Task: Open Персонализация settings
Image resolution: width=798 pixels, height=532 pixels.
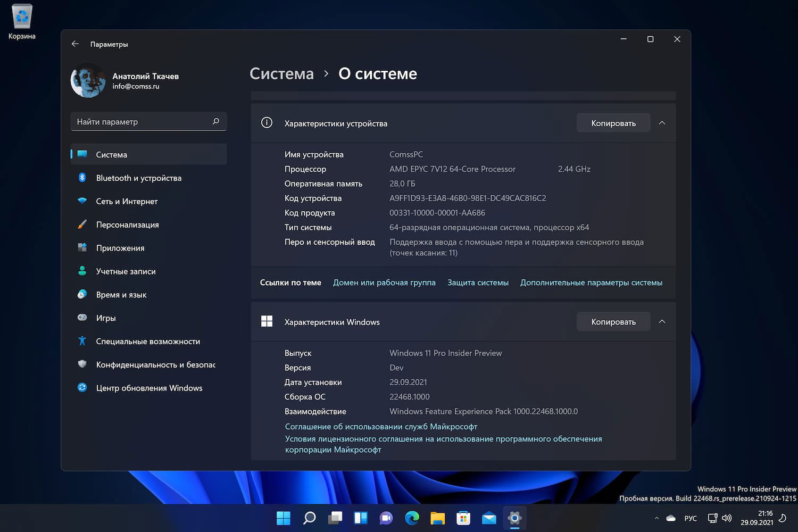Action: (127, 225)
